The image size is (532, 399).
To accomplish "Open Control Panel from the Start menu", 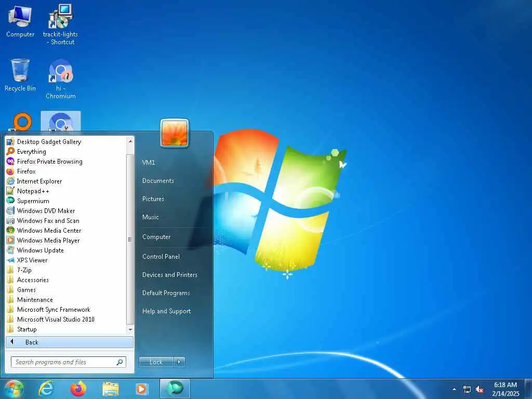I will tap(161, 257).
